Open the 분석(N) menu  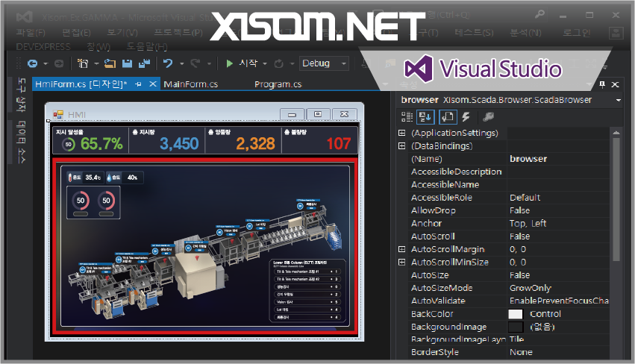(525, 32)
